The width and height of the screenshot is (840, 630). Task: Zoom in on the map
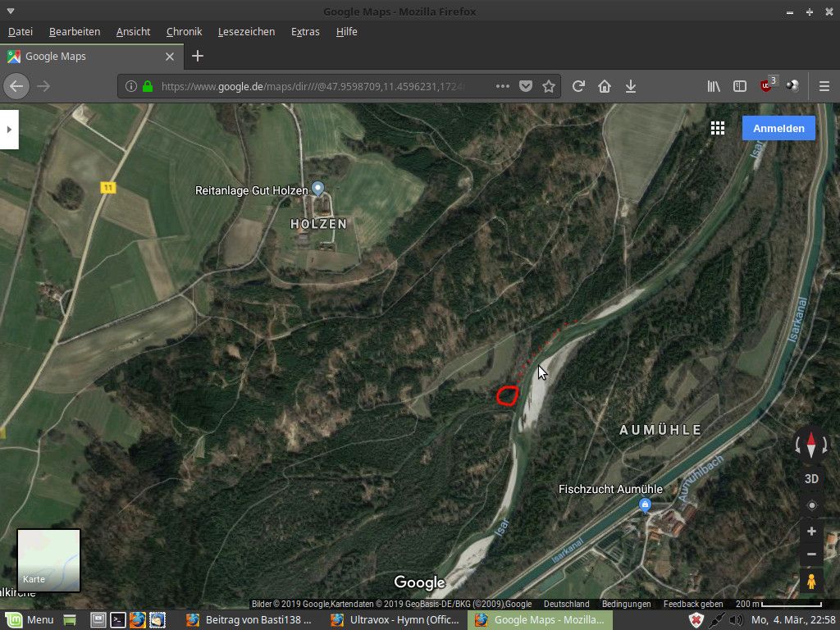click(811, 531)
